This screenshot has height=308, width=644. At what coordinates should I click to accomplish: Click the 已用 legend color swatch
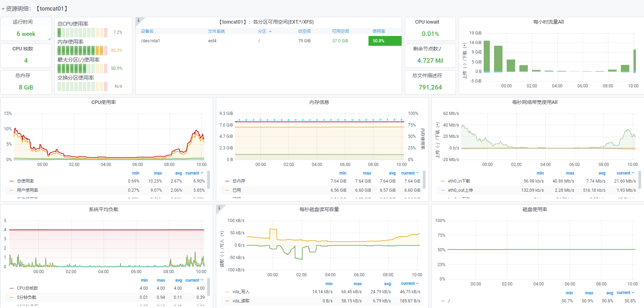(x=227, y=190)
